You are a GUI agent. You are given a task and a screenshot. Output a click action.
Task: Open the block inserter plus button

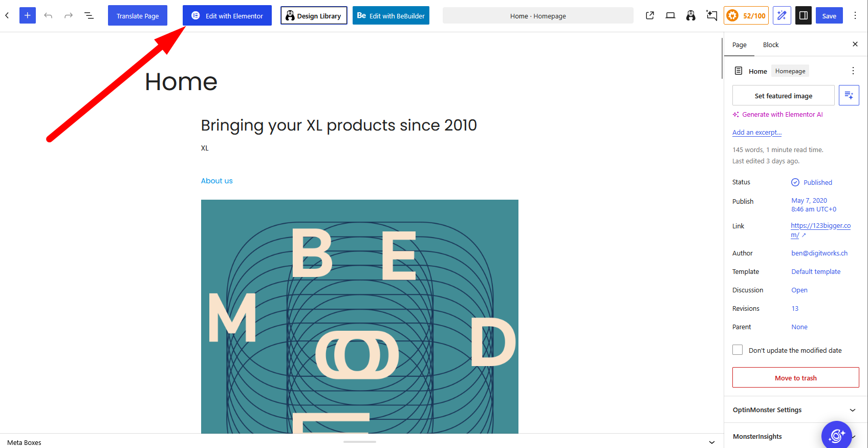[x=28, y=15]
